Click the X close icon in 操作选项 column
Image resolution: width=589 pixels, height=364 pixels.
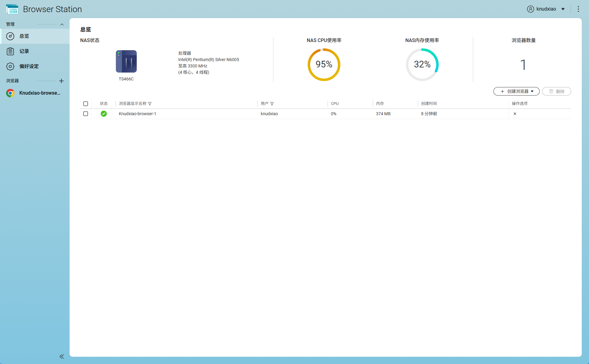click(x=515, y=114)
